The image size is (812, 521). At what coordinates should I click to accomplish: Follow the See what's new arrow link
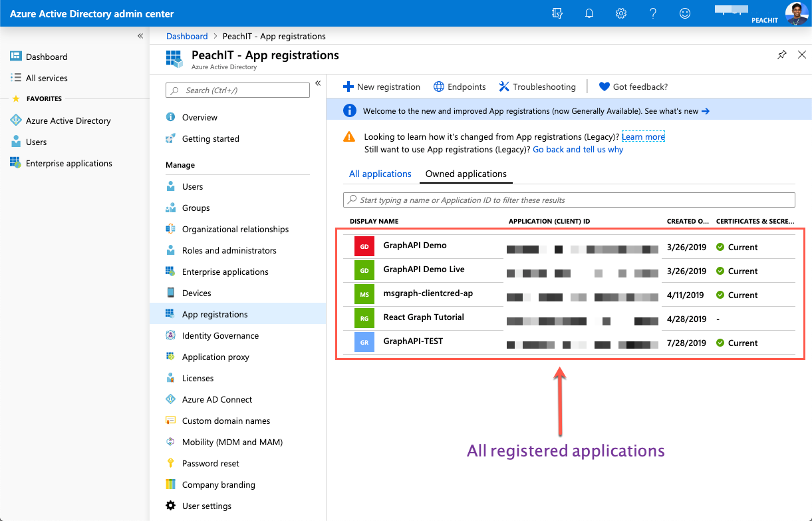(x=677, y=111)
